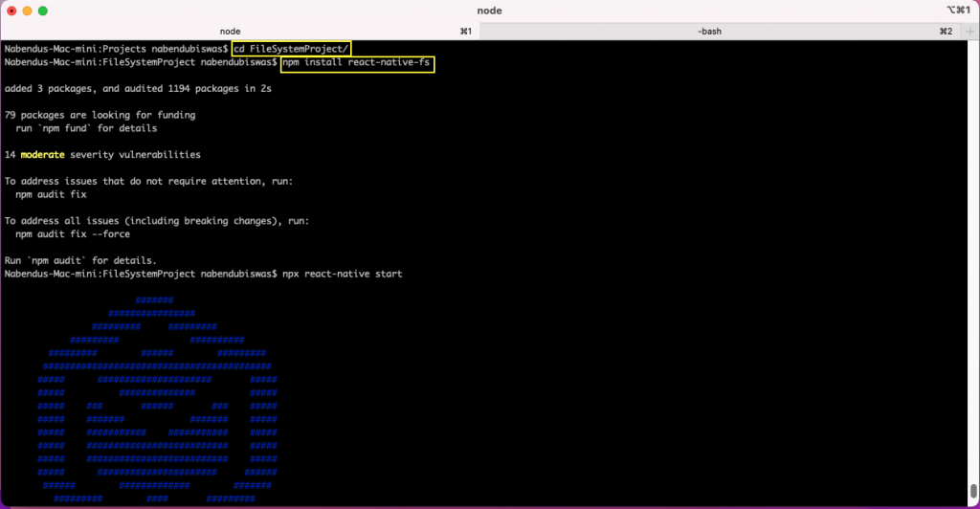Click the 'added 3 packages' output line
Image resolution: width=980 pixels, height=509 pixels.
(138, 89)
